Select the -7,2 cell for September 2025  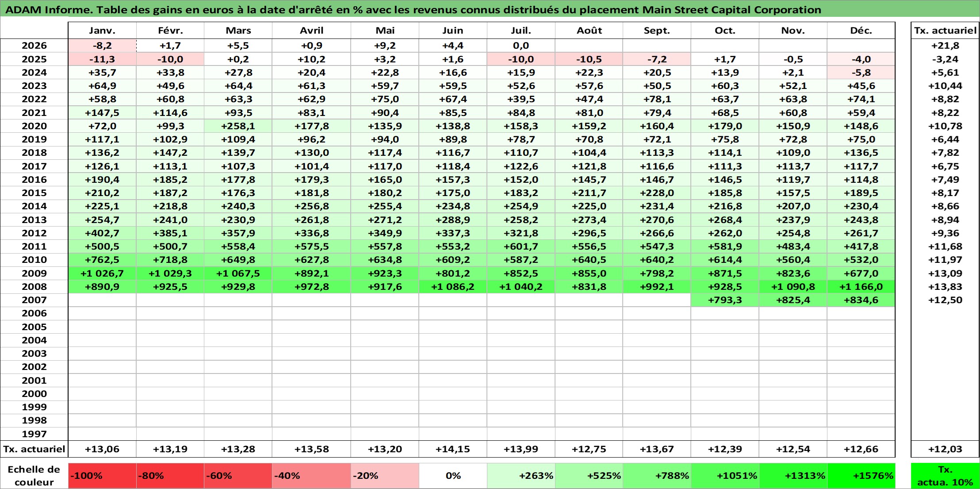[x=657, y=59]
